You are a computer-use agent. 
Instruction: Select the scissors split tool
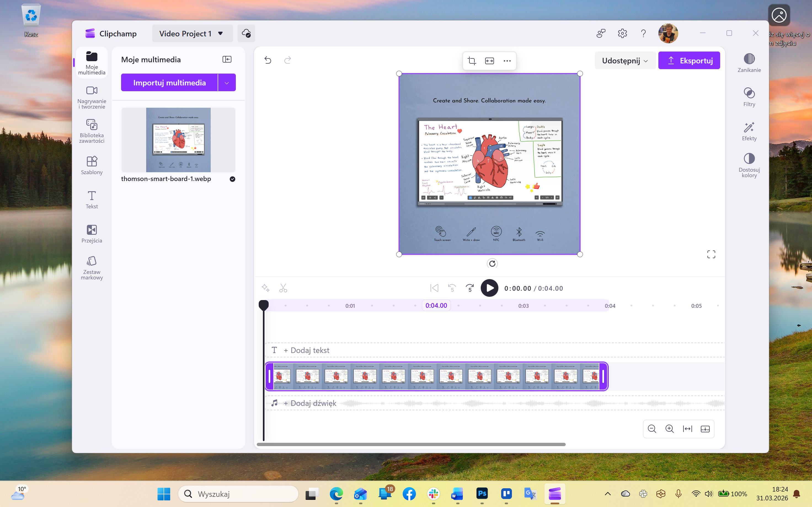[283, 288]
